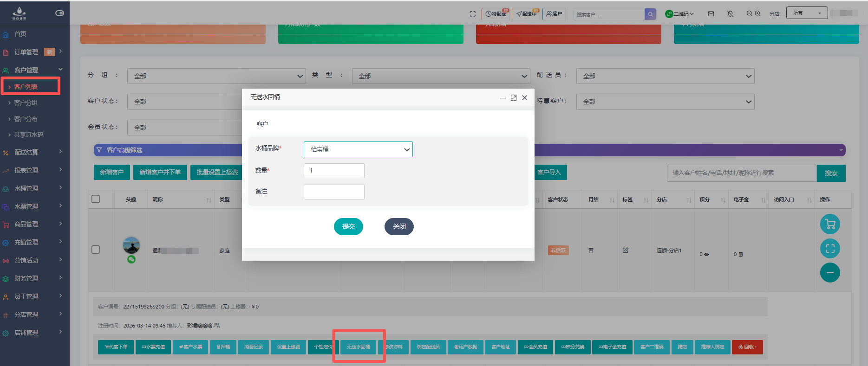Open 客户 shortcut in top bar
The image size is (868, 366).
tap(554, 14)
